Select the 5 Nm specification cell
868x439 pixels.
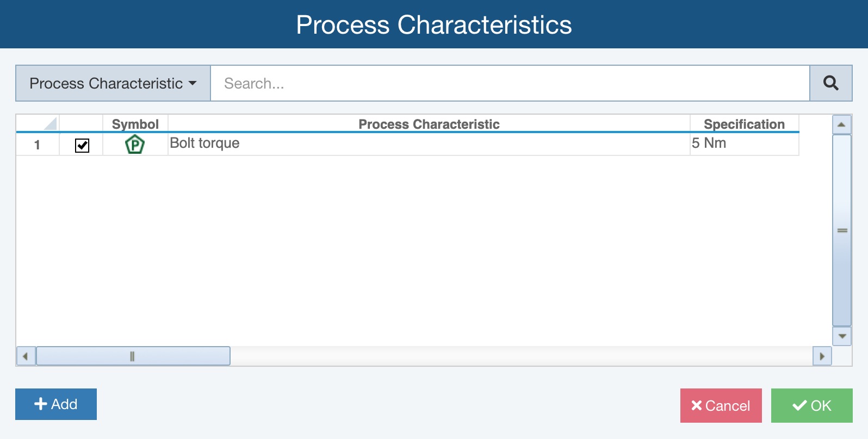coord(744,144)
